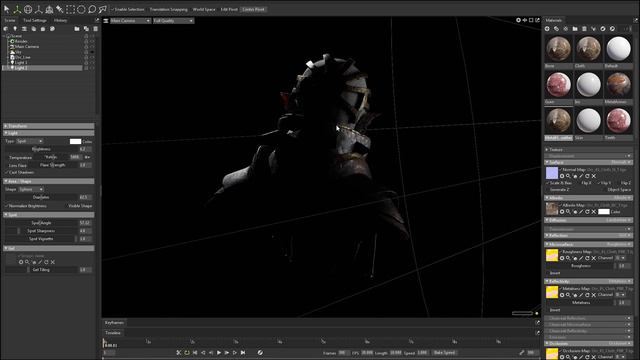Enable Visible Shape option
Viewport: 640px width, 360px height.
[x=79, y=206]
